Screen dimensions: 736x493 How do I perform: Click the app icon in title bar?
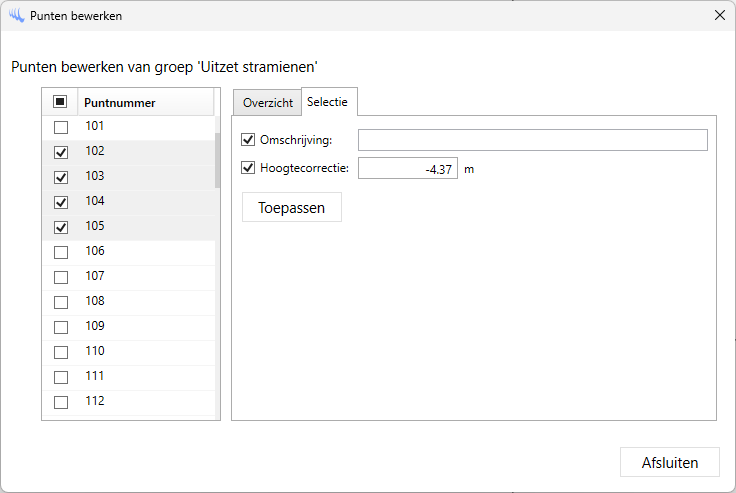coord(16,16)
